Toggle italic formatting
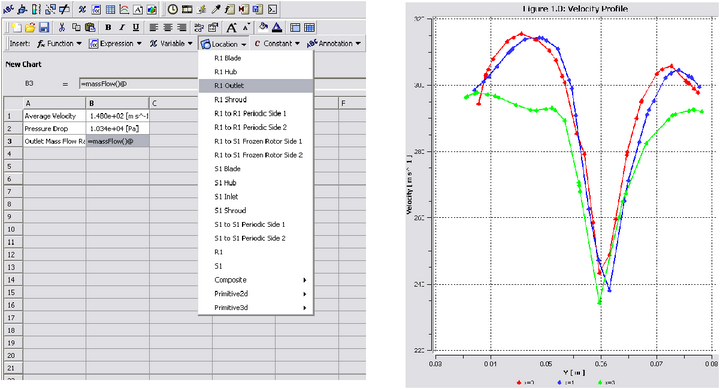This screenshot has width=720, height=389. pyautogui.click(x=122, y=28)
